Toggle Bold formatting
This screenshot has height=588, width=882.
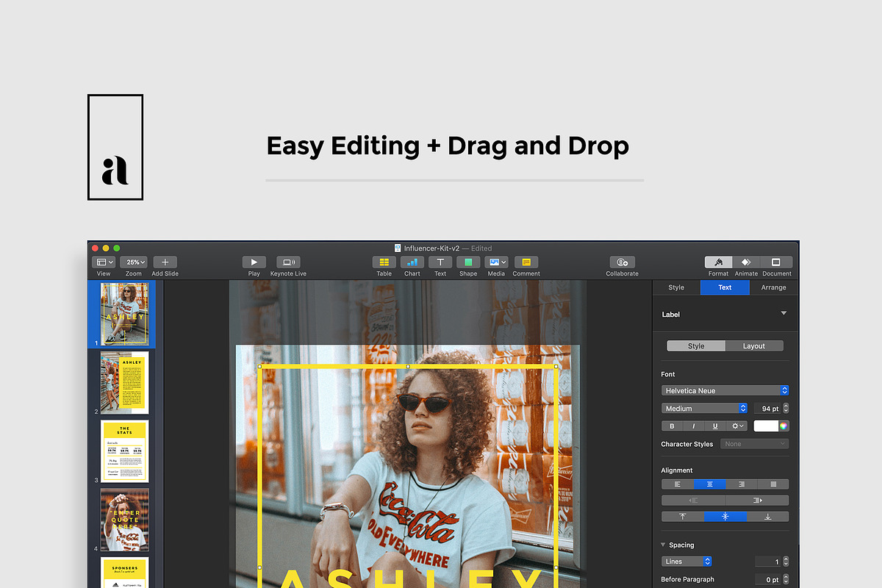[x=672, y=426]
